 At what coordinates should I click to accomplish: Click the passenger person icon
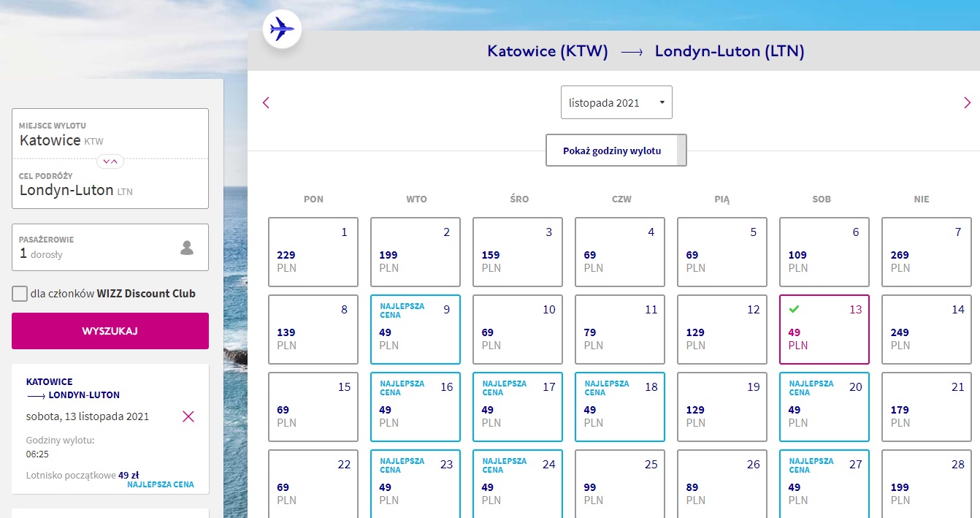coord(187,248)
